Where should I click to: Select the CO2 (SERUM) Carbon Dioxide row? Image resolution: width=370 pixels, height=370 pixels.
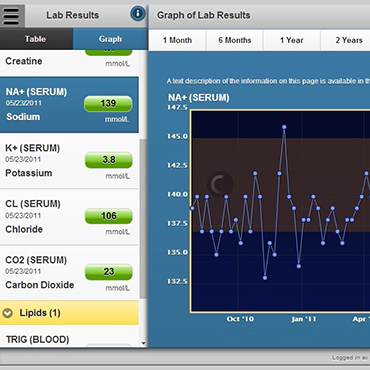tap(69, 273)
